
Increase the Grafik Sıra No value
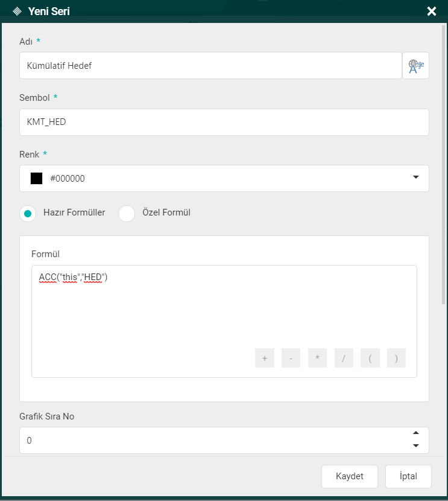pos(415,433)
